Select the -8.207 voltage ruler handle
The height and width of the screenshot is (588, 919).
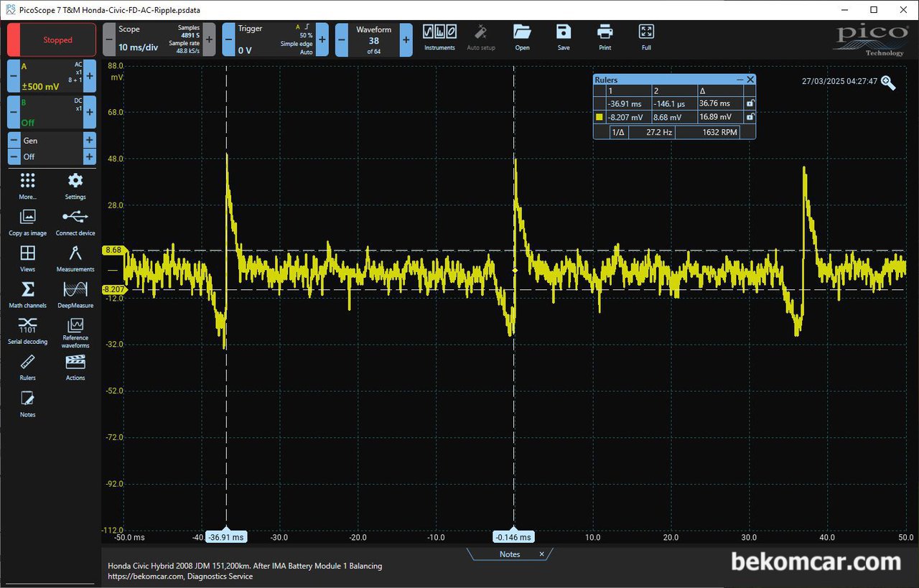114,289
